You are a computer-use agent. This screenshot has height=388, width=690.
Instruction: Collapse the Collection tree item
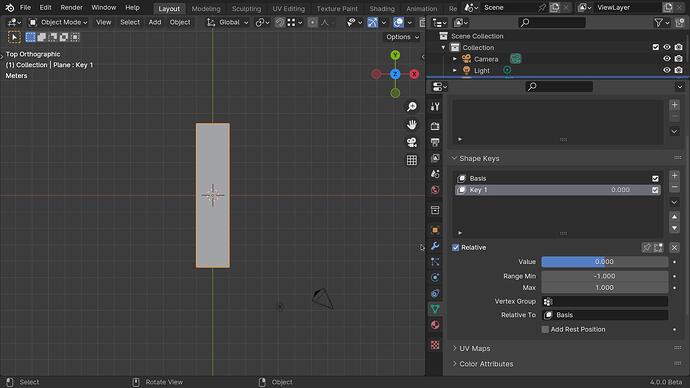coord(443,47)
